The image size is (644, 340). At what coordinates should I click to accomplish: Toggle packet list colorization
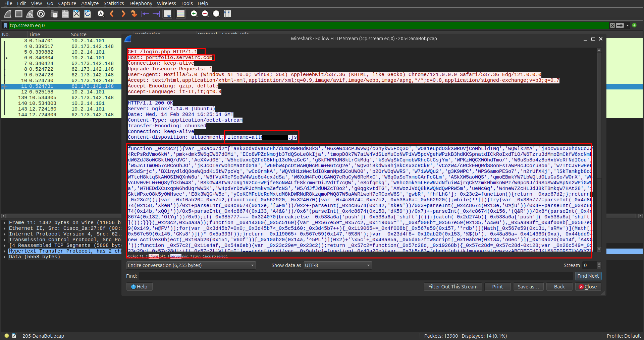(x=180, y=14)
